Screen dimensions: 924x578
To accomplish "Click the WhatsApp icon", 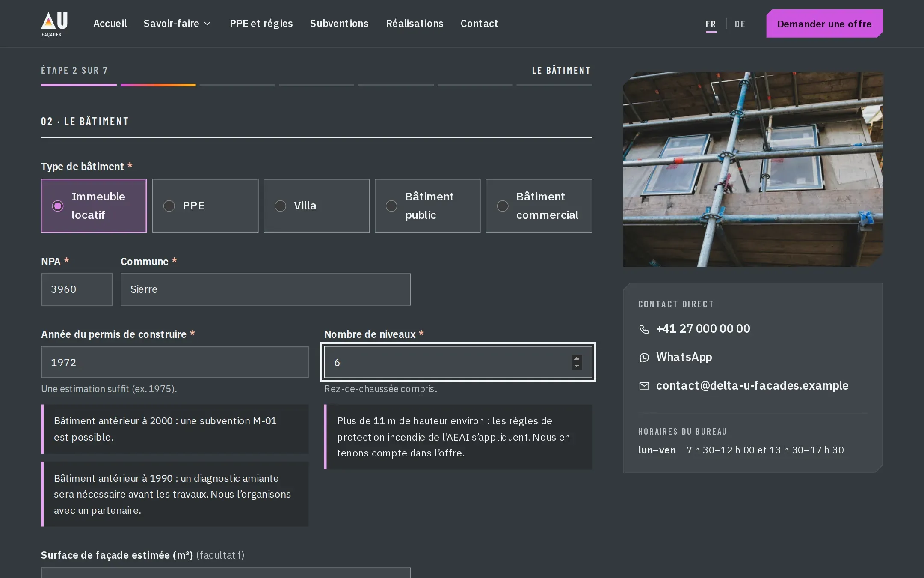I will pyautogui.click(x=644, y=357).
